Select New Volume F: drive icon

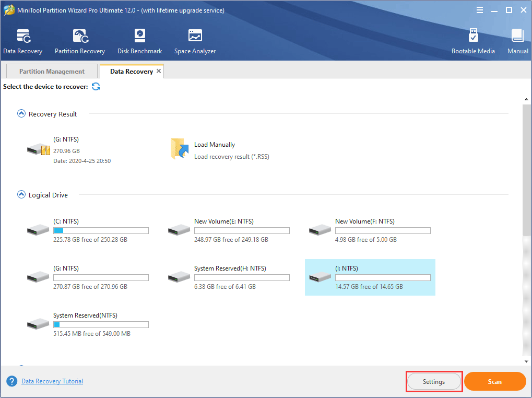(320, 230)
